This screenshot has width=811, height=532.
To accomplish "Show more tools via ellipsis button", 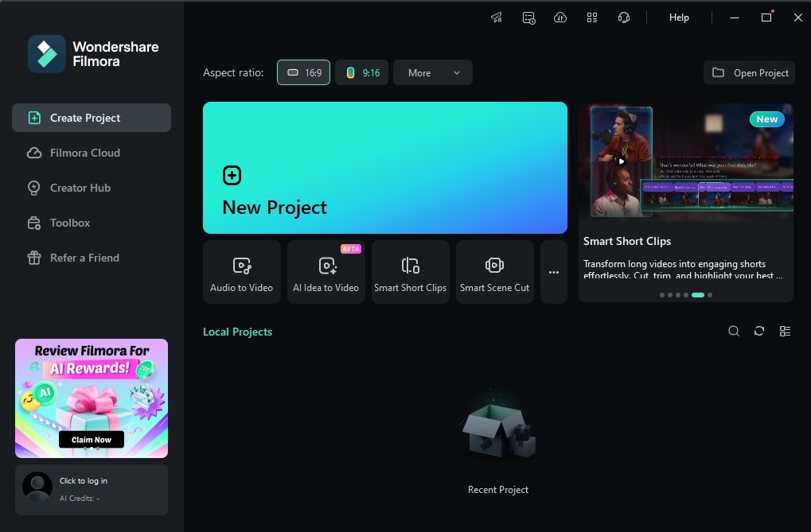I will click(x=554, y=272).
